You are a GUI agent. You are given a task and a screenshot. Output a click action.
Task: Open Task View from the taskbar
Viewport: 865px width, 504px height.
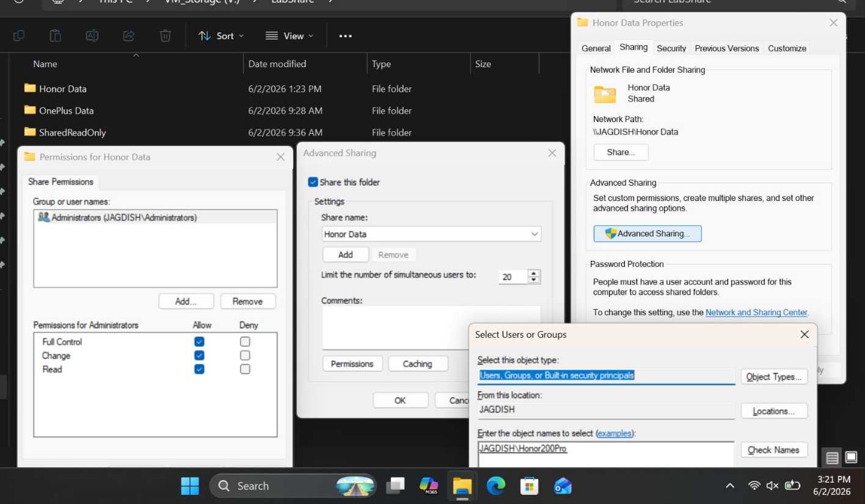pos(396,486)
